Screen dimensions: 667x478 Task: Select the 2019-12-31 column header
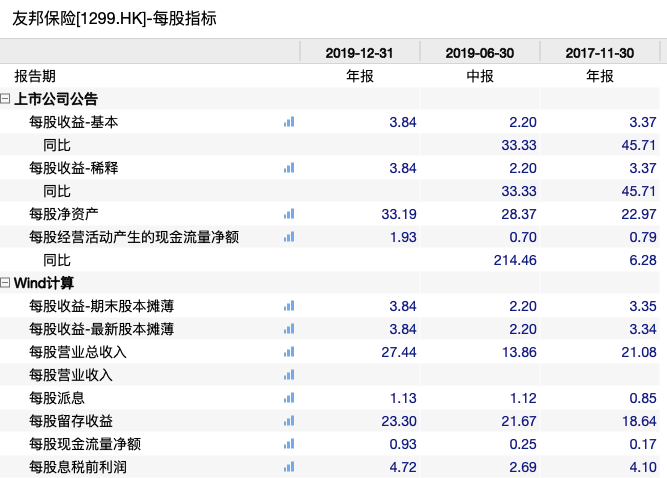point(359,53)
